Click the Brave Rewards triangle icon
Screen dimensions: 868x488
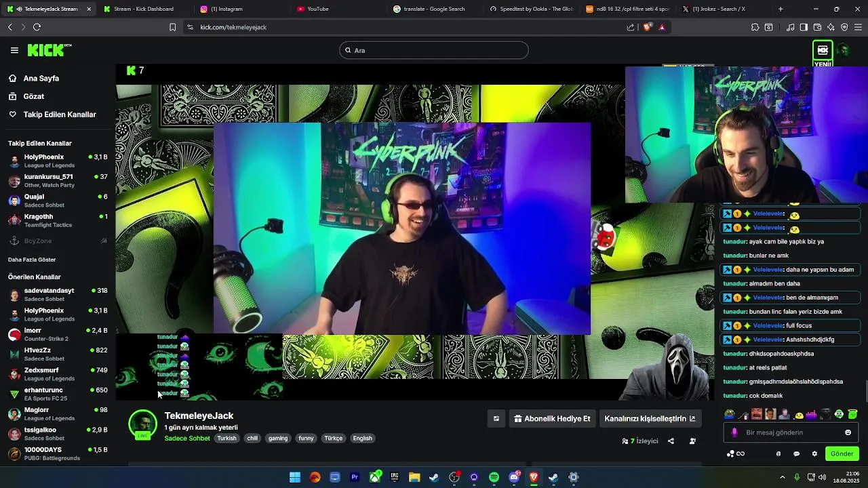point(662,27)
